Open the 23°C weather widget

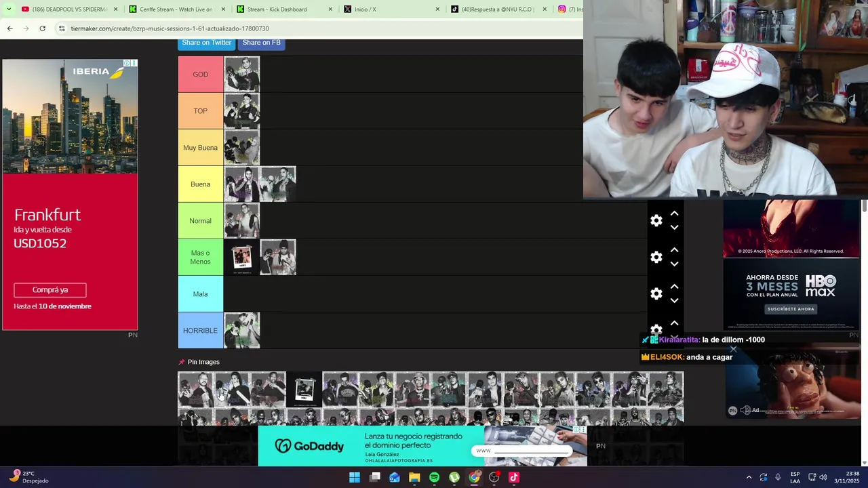28,477
